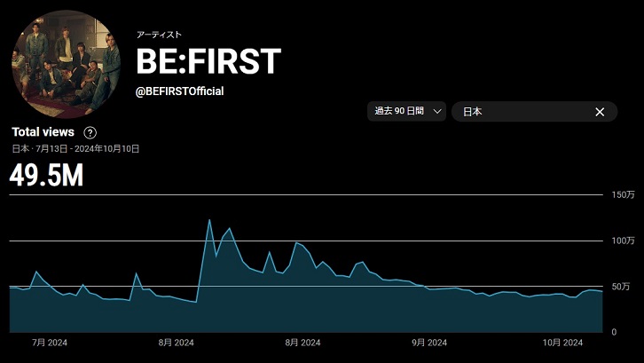The height and width of the screenshot is (363, 644).
Task: Click the chevron arrow on the period selector
Action: coord(437,112)
